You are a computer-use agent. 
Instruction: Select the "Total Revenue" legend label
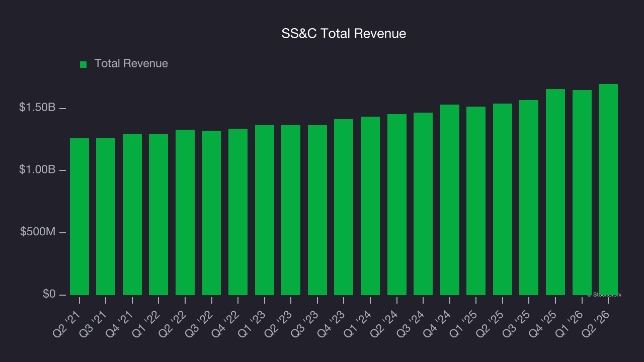click(x=131, y=64)
